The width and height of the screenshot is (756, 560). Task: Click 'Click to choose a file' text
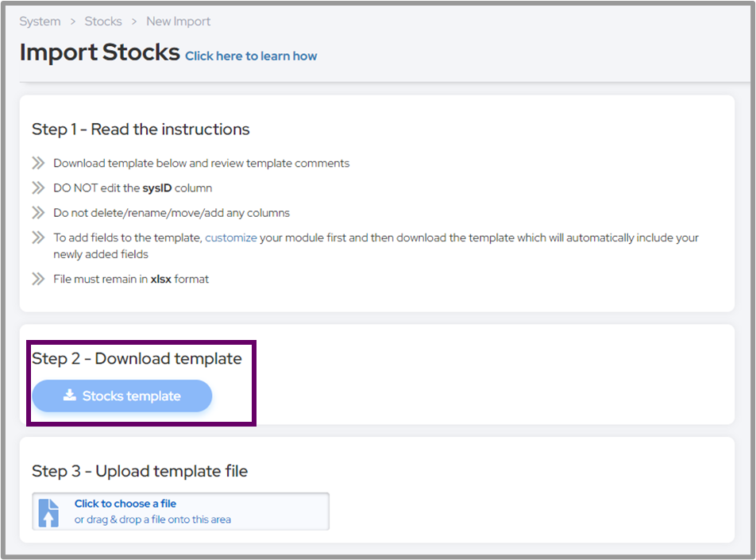tap(125, 504)
